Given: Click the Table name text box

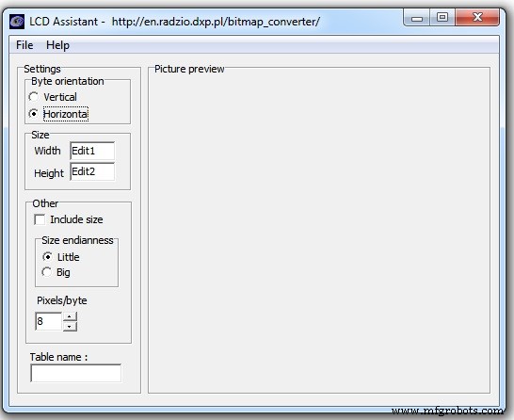Looking at the screenshot, I should pos(75,373).
